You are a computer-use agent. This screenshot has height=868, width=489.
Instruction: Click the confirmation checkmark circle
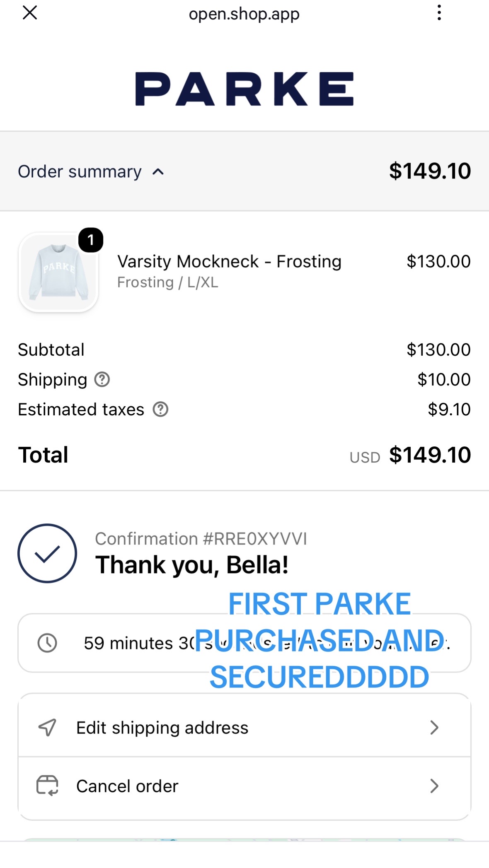tap(47, 554)
